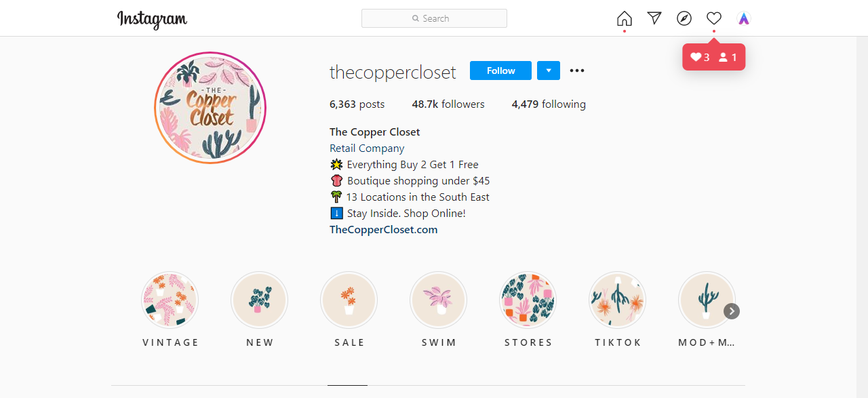This screenshot has width=868, height=398.
Task: Click the Search input field
Action: [x=434, y=18]
